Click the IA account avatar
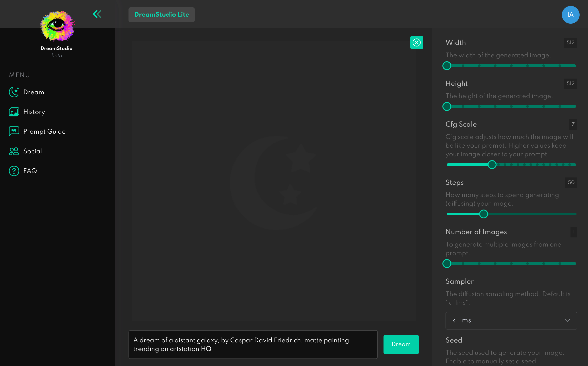The width and height of the screenshot is (588, 366). [x=570, y=15]
